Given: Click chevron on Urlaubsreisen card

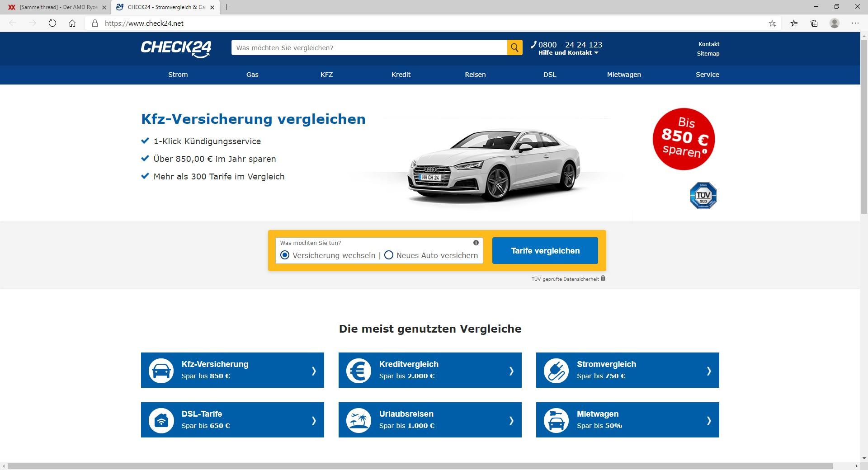Looking at the screenshot, I should 511,421.
